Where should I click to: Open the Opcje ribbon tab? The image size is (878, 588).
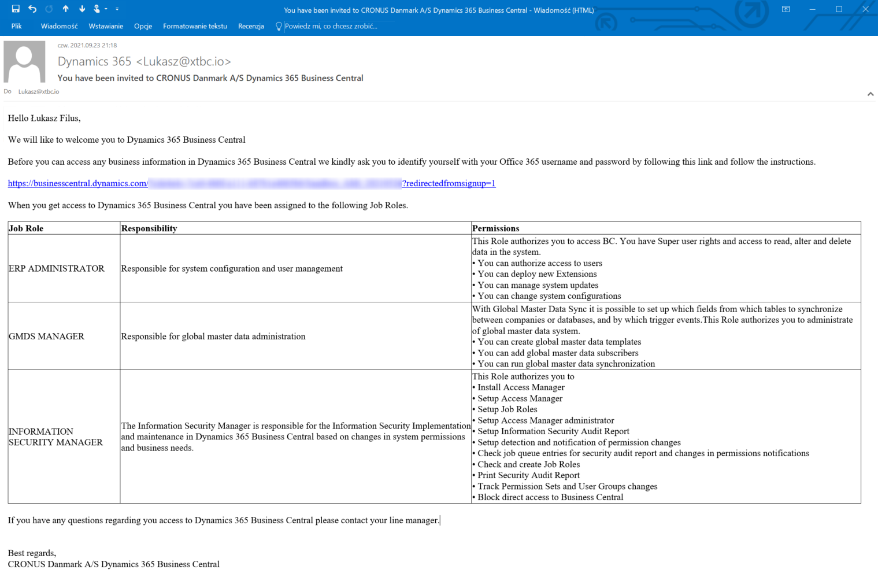(x=143, y=26)
